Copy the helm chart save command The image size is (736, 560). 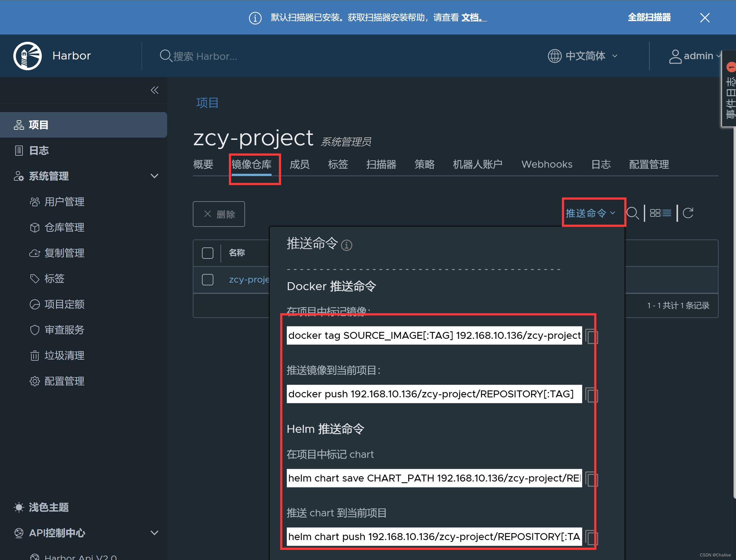pos(591,479)
